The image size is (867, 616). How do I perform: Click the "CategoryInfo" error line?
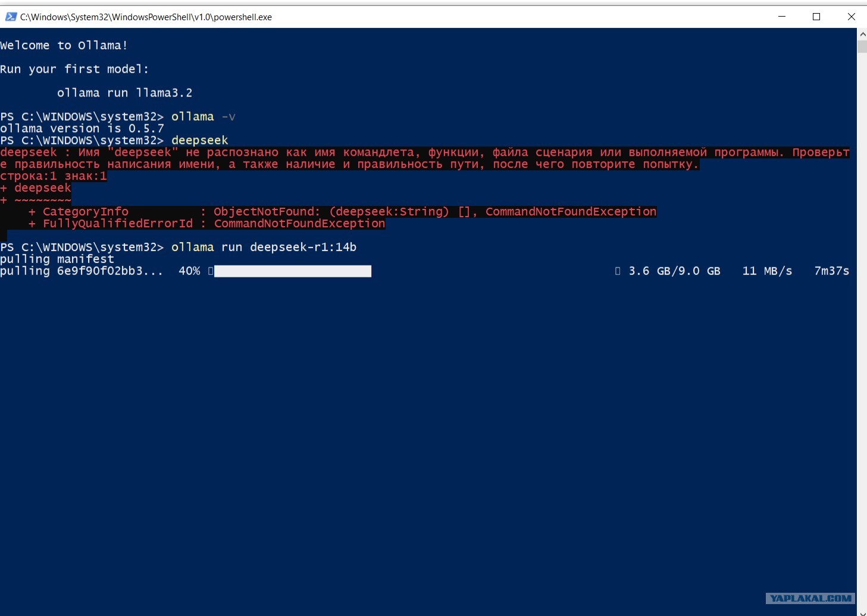(x=342, y=212)
